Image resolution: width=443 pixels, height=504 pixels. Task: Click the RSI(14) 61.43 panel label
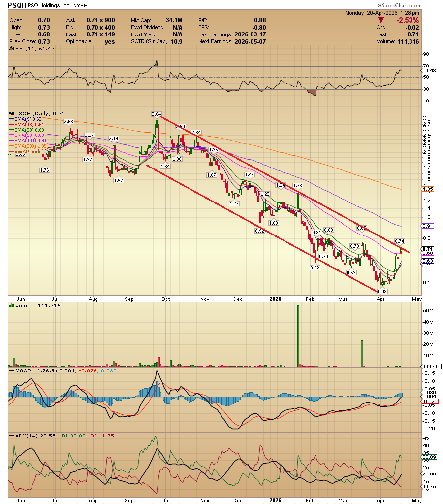tap(34, 49)
